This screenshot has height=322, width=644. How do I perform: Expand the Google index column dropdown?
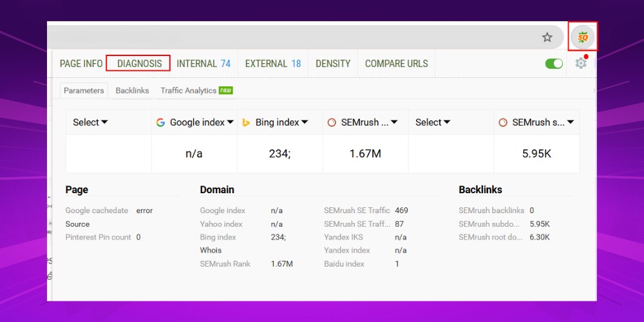(202, 122)
